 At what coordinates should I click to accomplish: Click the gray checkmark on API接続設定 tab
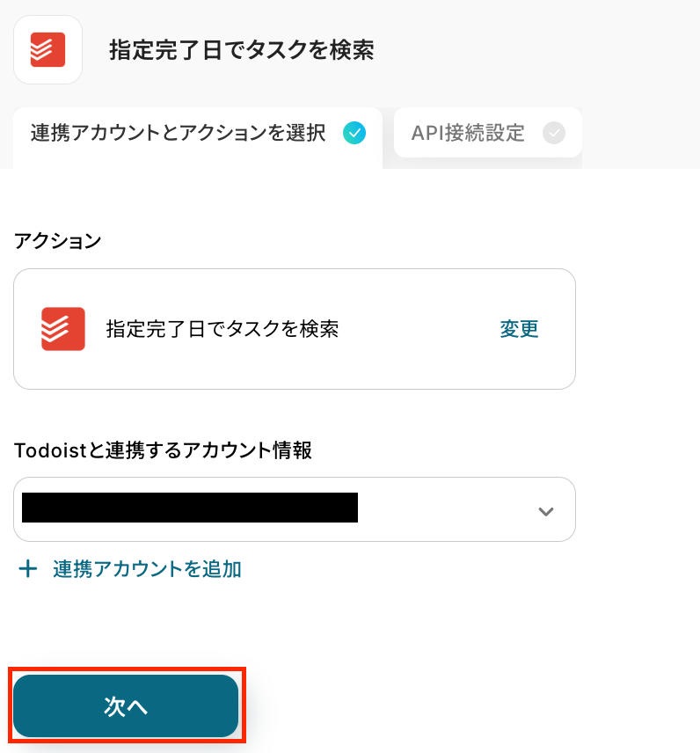[x=554, y=134]
